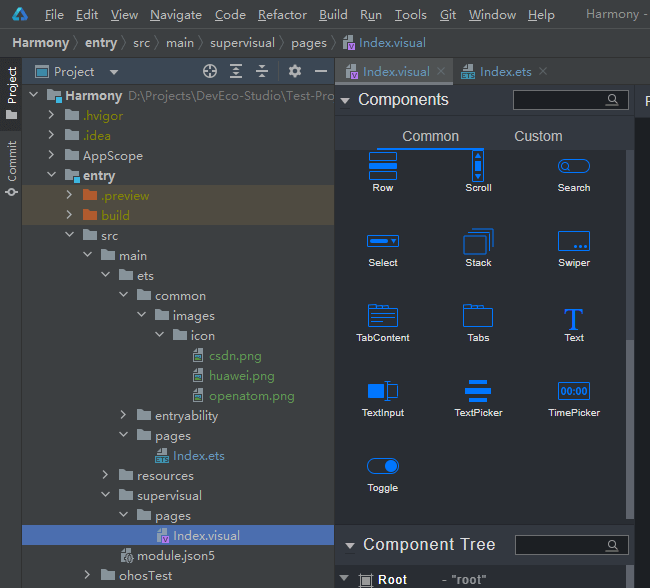
Task: Collapse the Component Tree panel triangle
Action: [350, 546]
